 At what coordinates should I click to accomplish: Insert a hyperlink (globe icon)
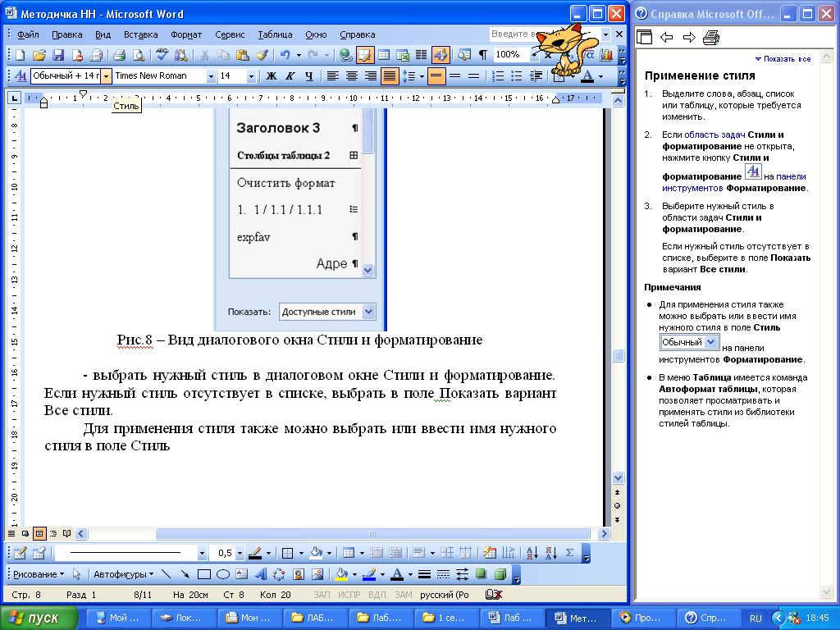pyautogui.click(x=346, y=55)
